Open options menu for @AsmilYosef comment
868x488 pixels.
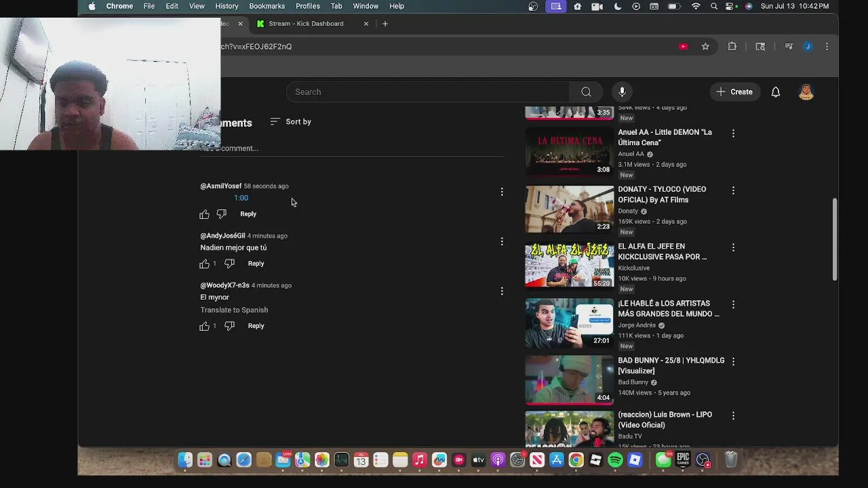click(502, 192)
